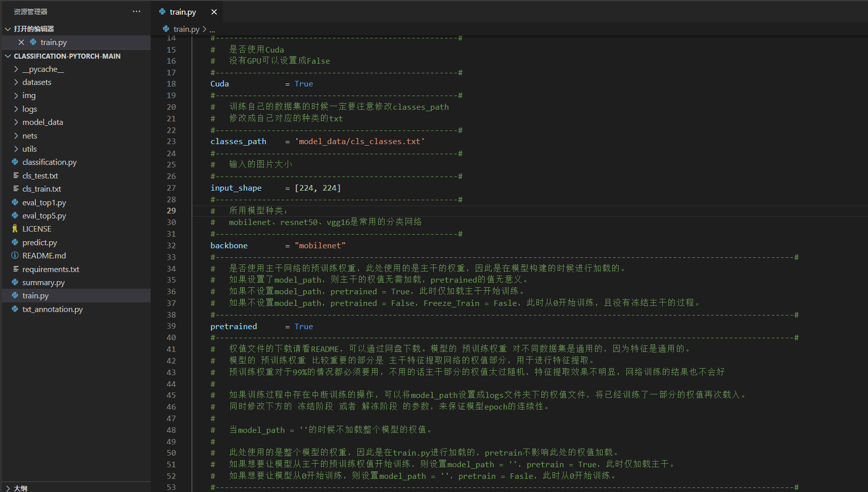
Task: Click the Python icon on the train.py tab
Action: pyautogui.click(x=163, y=11)
